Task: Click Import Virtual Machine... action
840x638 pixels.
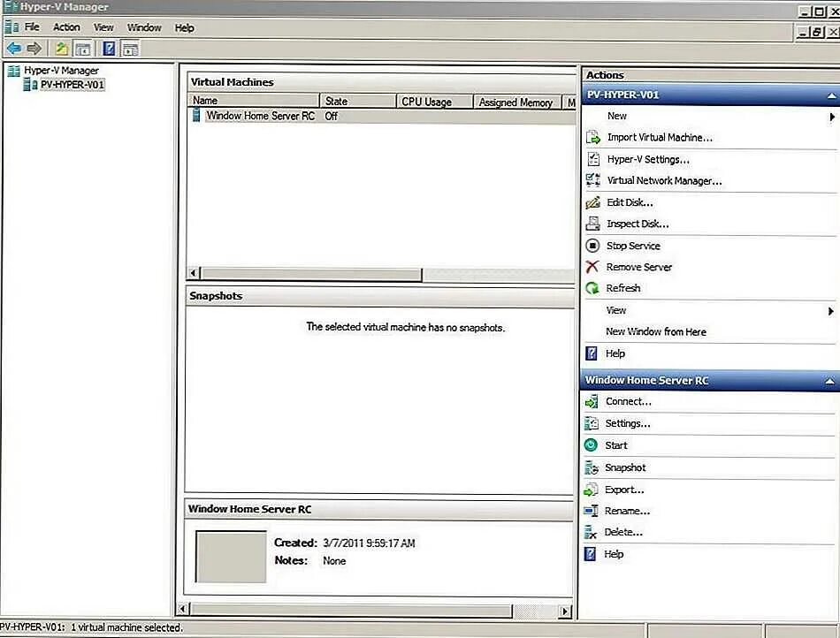Action: [x=660, y=138]
